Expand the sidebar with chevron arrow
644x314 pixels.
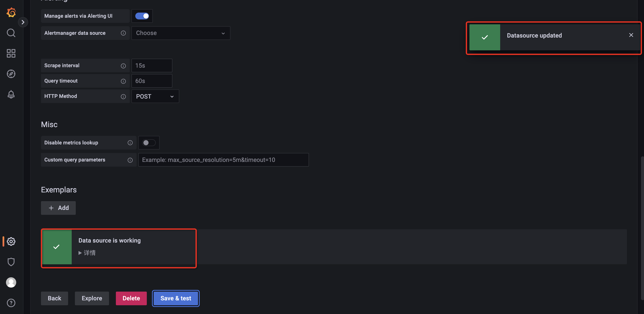23,22
